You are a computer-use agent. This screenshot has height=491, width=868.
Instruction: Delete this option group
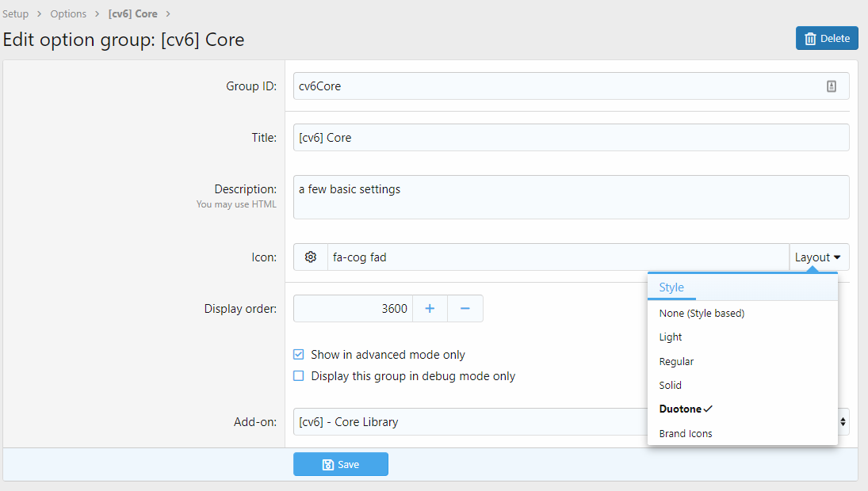(827, 38)
